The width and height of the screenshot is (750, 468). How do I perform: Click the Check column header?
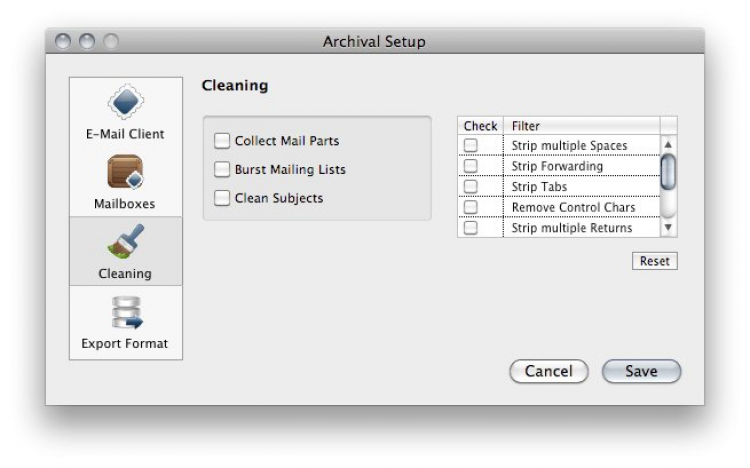[x=480, y=126]
